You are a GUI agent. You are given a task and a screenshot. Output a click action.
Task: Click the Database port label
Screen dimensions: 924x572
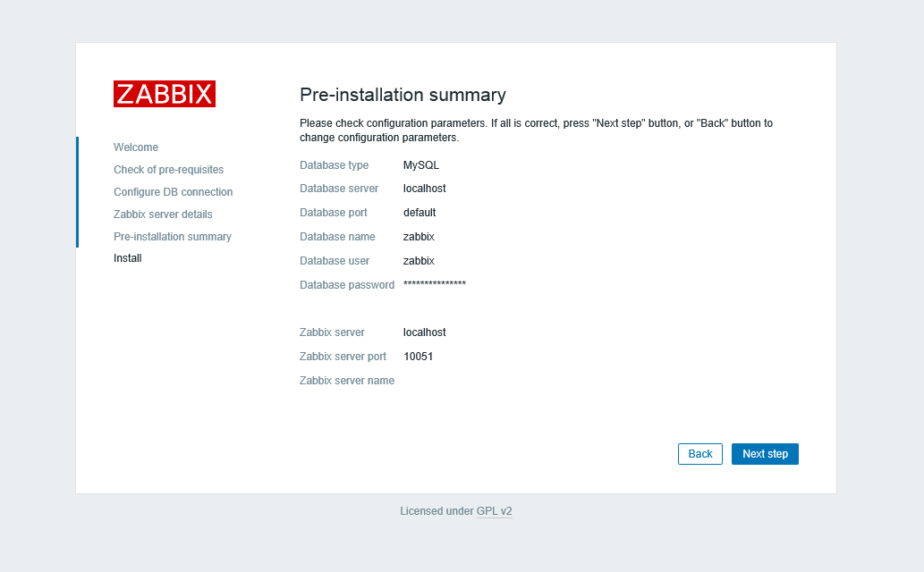tap(334, 213)
